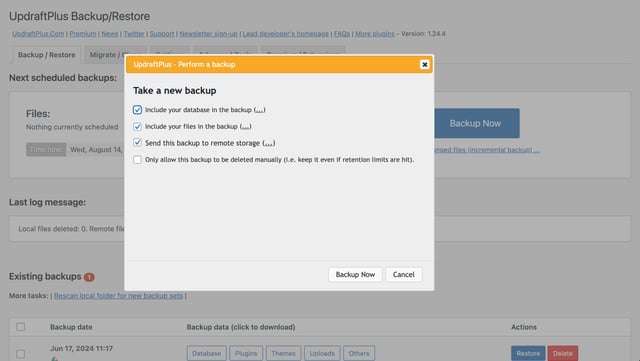The width and height of the screenshot is (640, 361).
Task: Click Rescan local folder for new backup sets
Action: [x=118, y=296]
